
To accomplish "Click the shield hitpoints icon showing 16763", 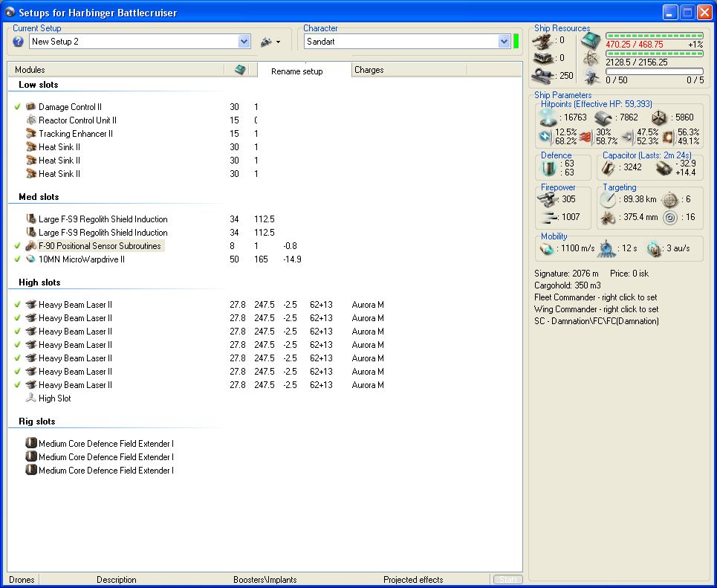I will click(x=548, y=117).
